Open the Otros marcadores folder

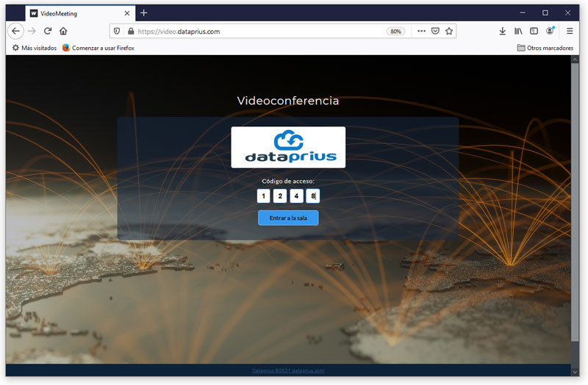click(545, 48)
